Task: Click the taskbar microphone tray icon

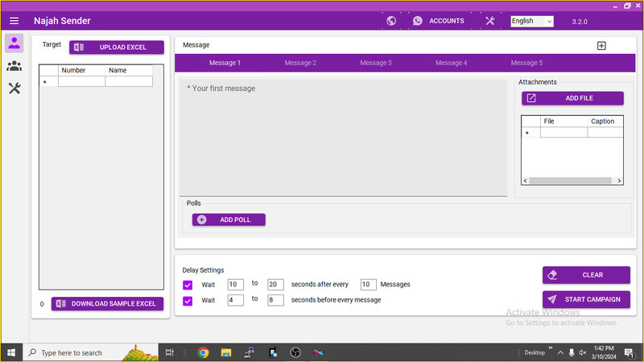Action: click(x=572, y=352)
